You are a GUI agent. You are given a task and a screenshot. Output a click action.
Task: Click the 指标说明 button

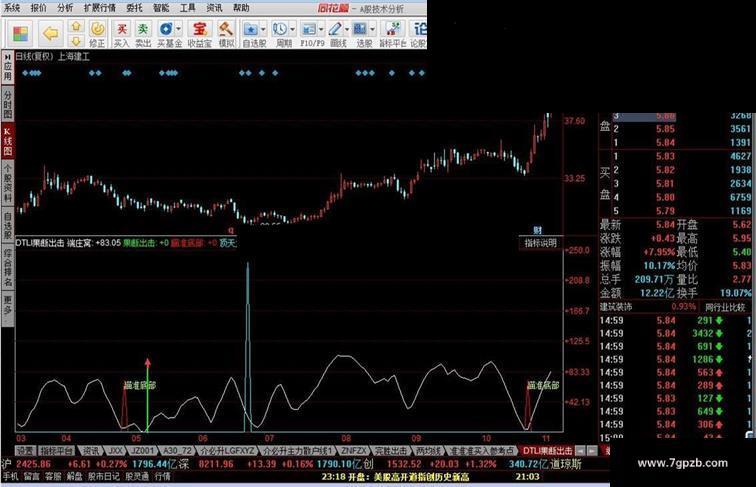point(540,243)
